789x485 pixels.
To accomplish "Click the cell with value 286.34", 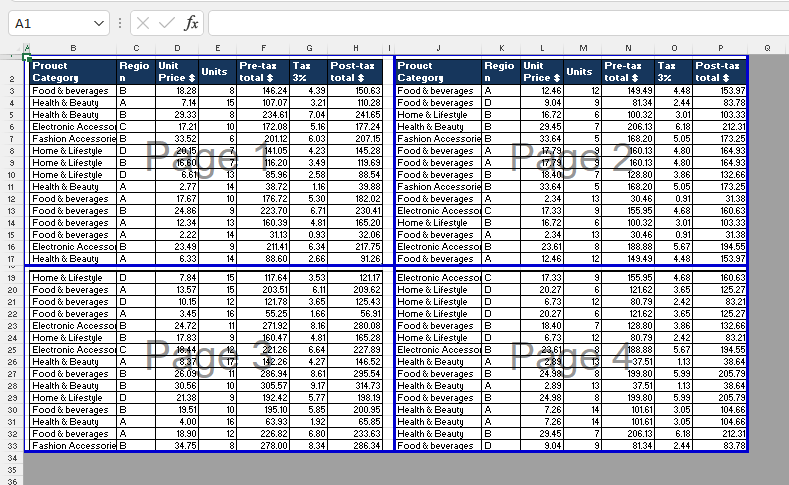I will pyautogui.click(x=356, y=446).
